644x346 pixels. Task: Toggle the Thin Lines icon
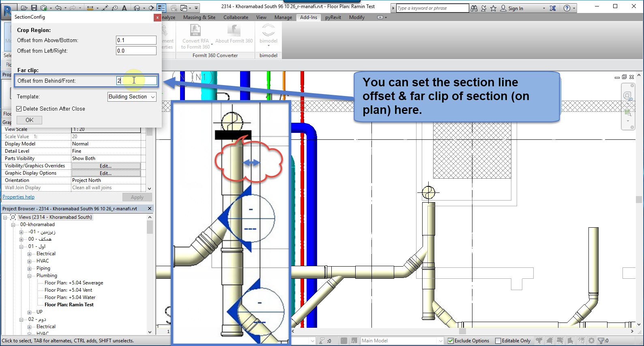161,8
